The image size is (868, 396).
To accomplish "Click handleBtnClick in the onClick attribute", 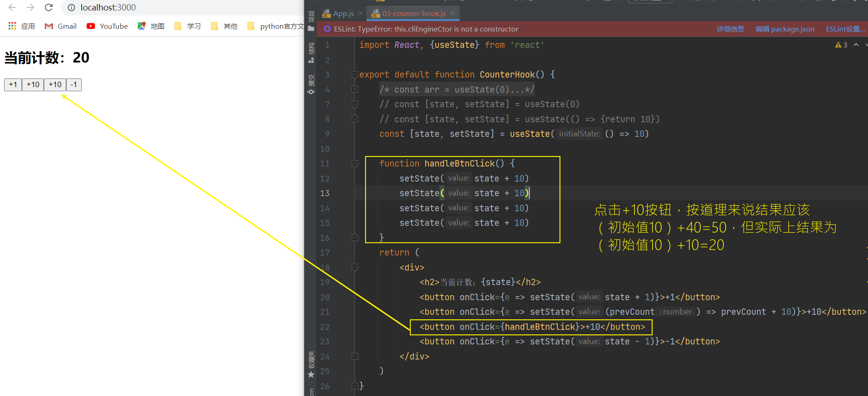I will tap(540, 327).
